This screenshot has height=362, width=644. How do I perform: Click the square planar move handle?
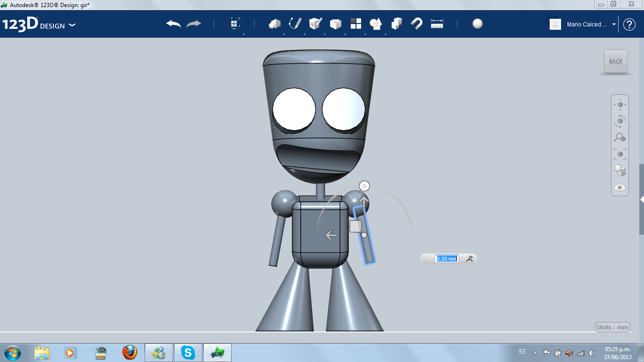(355, 226)
